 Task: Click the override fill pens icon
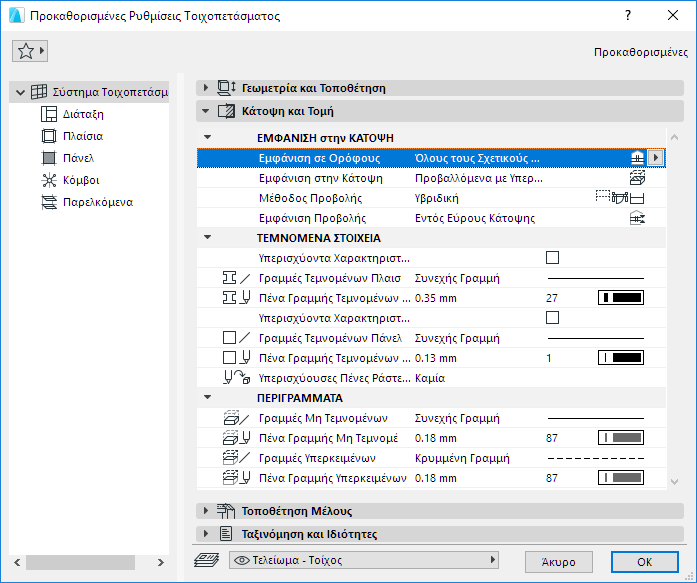(x=236, y=378)
